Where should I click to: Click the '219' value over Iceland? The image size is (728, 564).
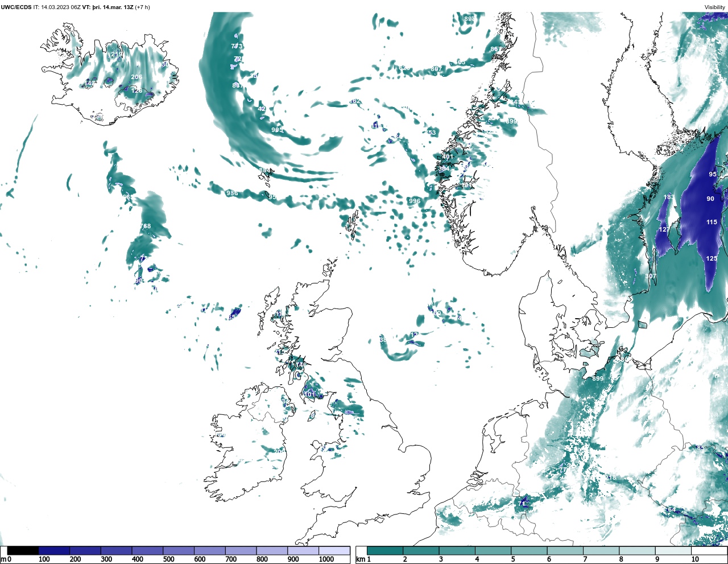point(117,54)
